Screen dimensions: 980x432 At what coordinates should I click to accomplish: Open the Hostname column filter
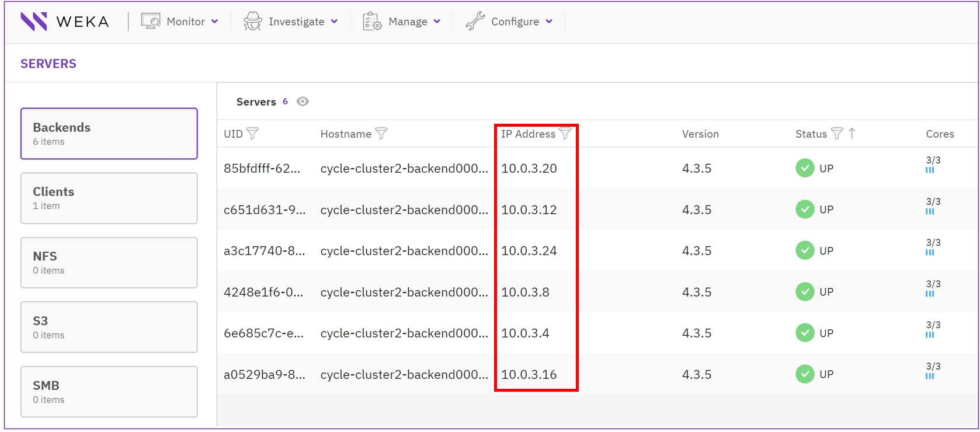click(x=381, y=134)
